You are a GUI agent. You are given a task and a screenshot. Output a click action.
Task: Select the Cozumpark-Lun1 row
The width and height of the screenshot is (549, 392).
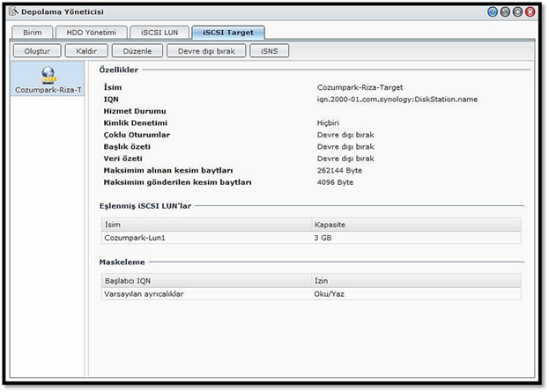tap(206, 238)
